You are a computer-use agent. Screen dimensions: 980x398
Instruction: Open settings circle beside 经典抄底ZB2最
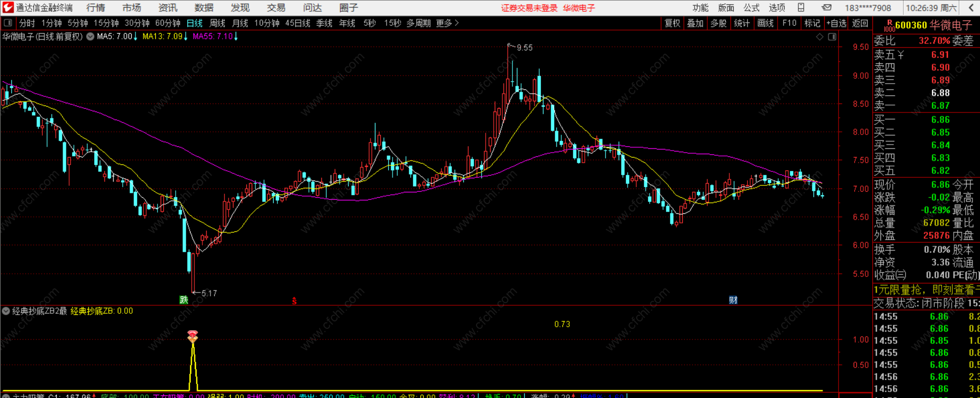(6, 311)
